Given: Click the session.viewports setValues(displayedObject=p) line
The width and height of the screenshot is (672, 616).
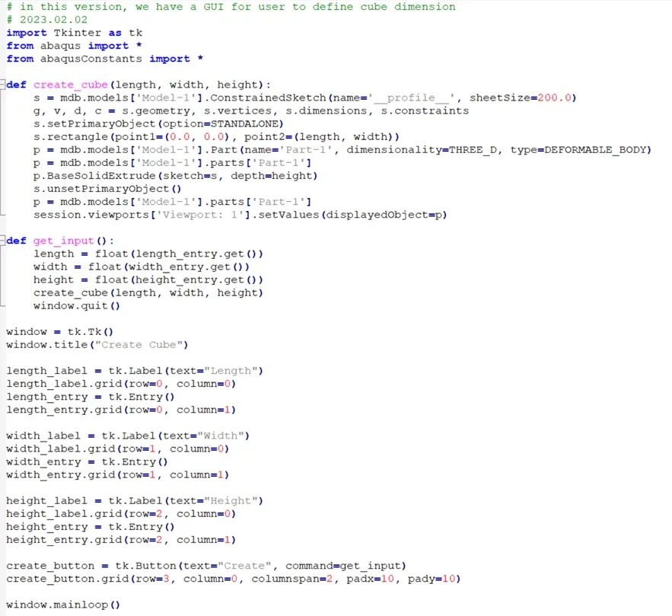Looking at the screenshot, I should [240, 215].
